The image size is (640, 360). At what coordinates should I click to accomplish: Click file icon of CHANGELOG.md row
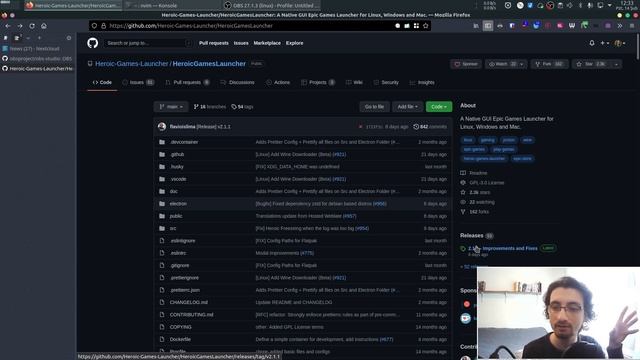tap(162, 302)
